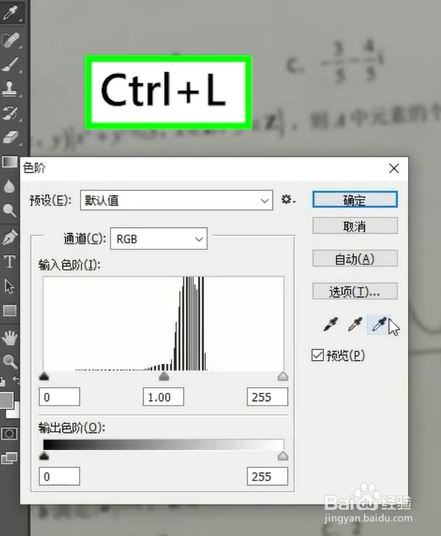
Task: Select the Spot Healing Brush tool
Action: (10, 40)
